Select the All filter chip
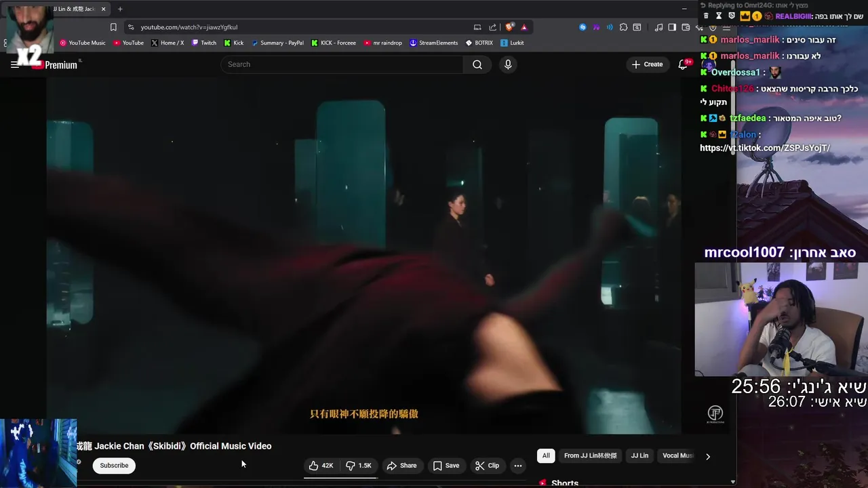Screen dimensions: 868x488 (x=546, y=456)
